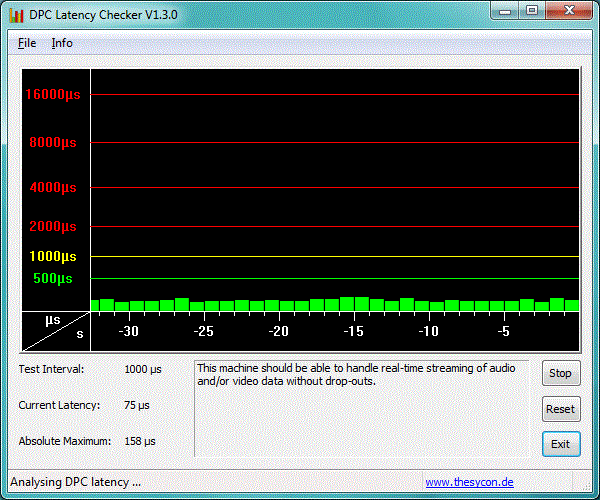The width and height of the screenshot is (600, 500).
Task: Click the 8000µs axis label
Action: pyautogui.click(x=53, y=142)
